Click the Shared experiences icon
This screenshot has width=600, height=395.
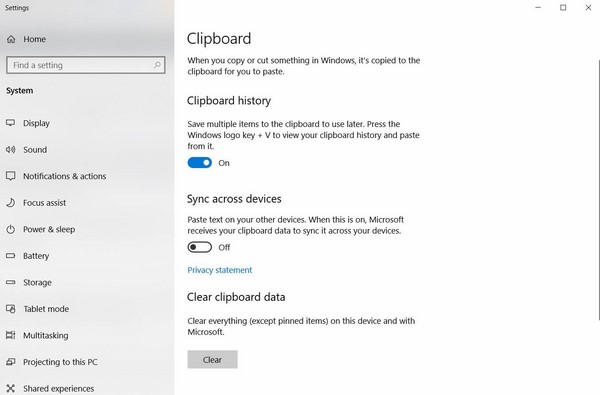tap(11, 388)
